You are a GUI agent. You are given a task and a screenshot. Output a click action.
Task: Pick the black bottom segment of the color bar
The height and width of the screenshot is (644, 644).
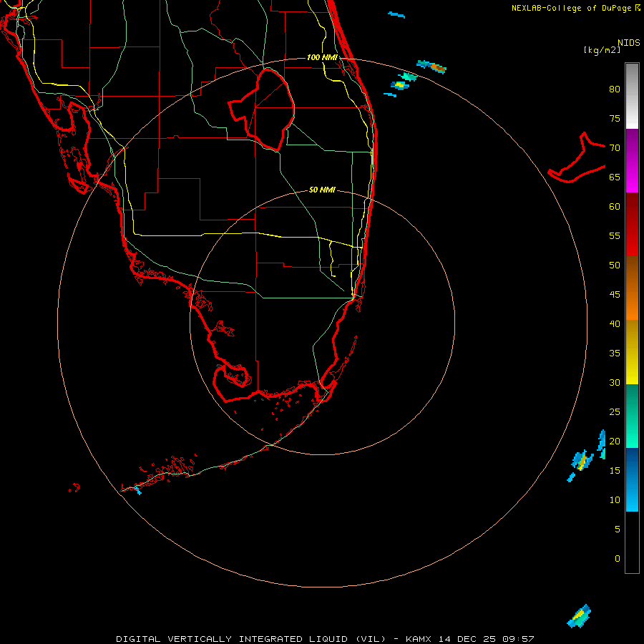pos(632,542)
